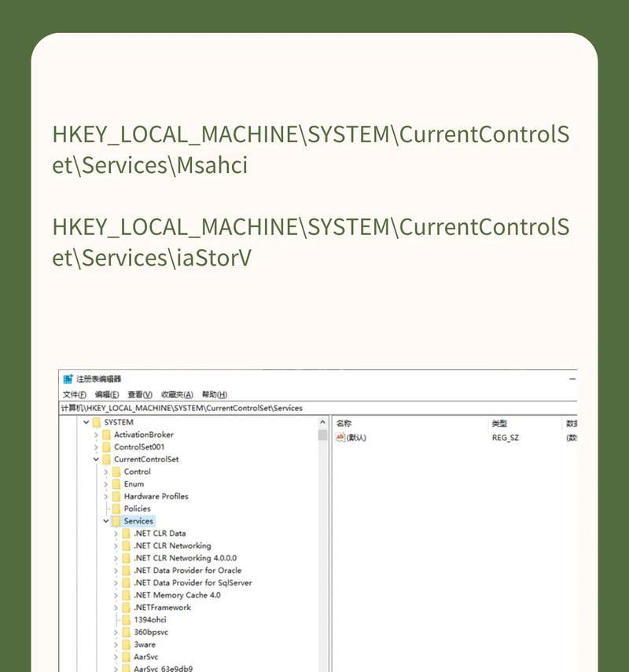The image size is (629, 672).
Task: Click the Hardware Profiles folder icon
Action: point(116,497)
